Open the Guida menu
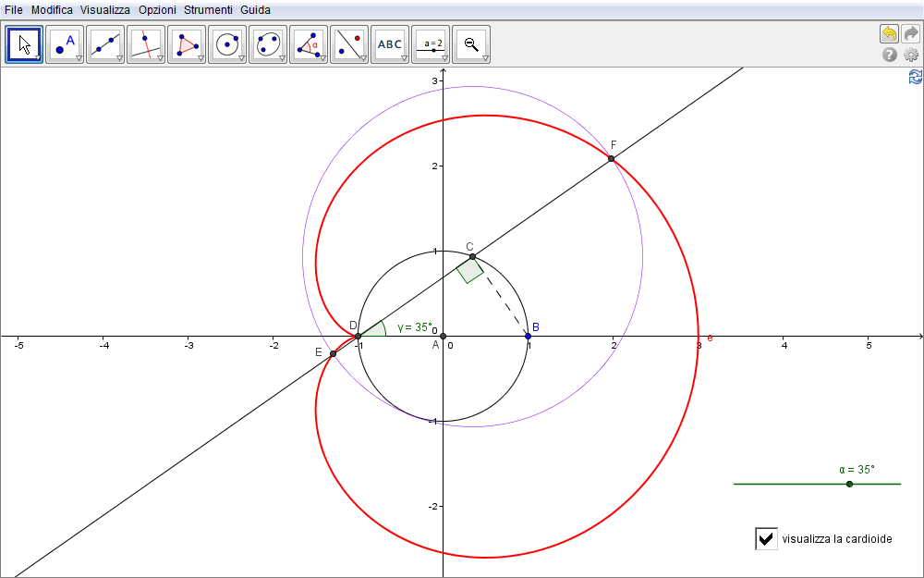 [255, 10]
